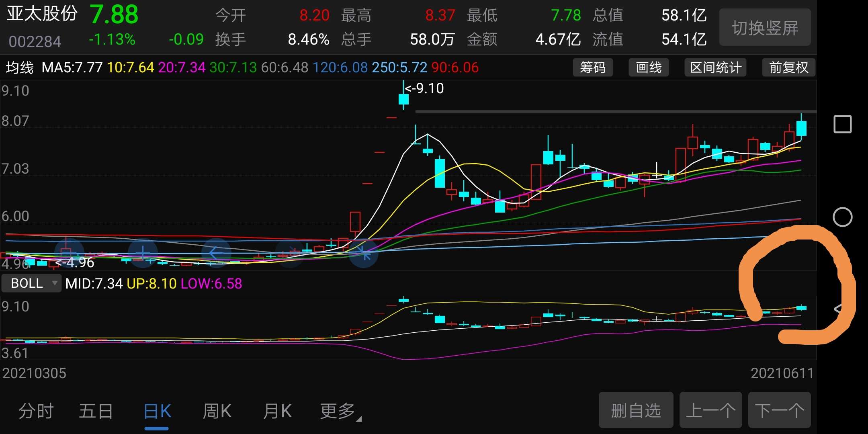Switch to the 周K tab
The image size is (868, 434).
point(217,411)
